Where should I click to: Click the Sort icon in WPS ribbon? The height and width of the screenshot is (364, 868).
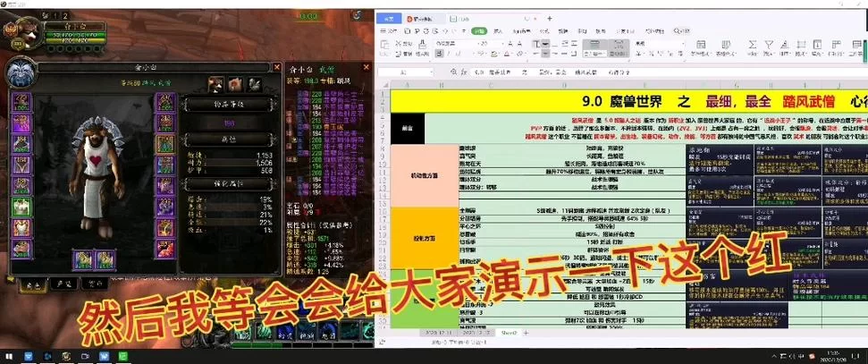[785, 45]
